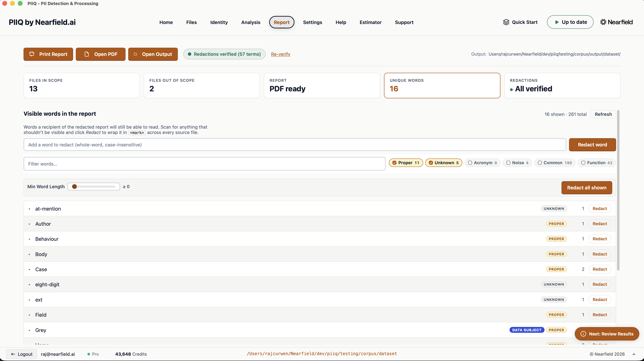Click the DATA SUBJECT badge on Grey
The width and height of the screenshot is (644, 361).
527,330
